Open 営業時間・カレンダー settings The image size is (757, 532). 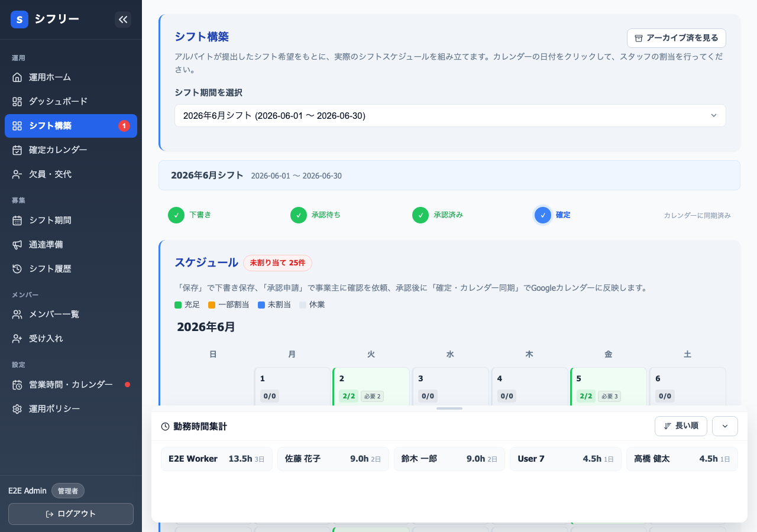[71, 385]
